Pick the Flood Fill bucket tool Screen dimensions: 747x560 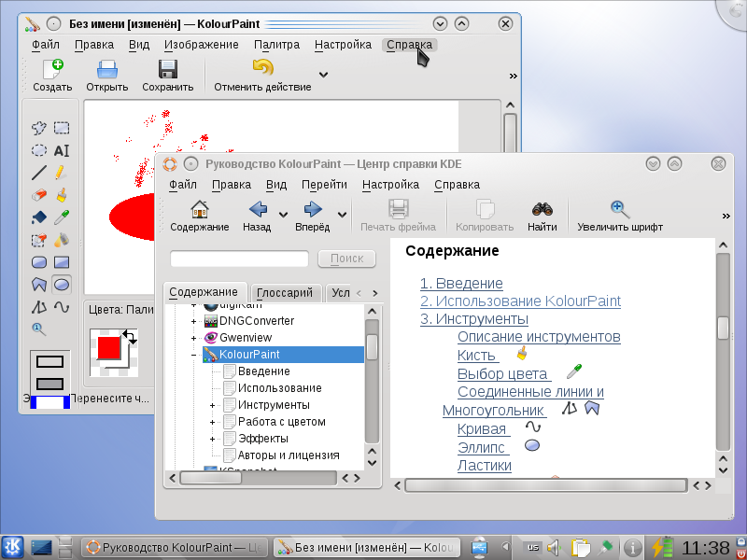pos(39,217)
